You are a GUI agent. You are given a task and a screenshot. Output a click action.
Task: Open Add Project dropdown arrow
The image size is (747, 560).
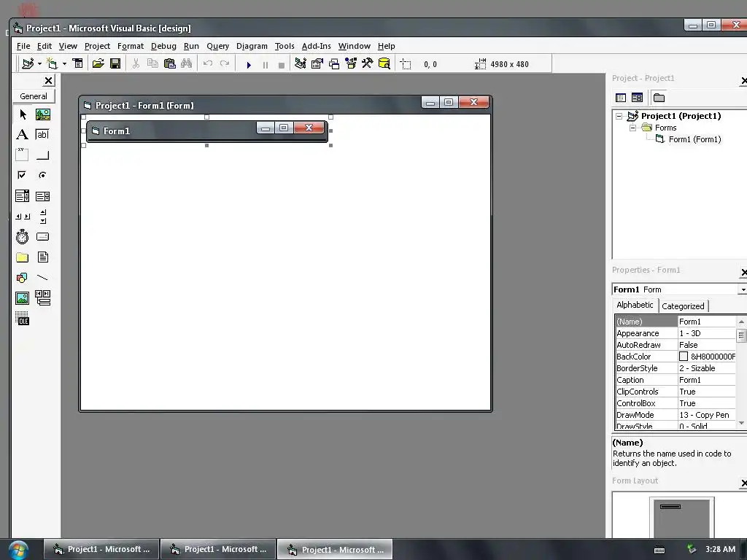[39, 63]
